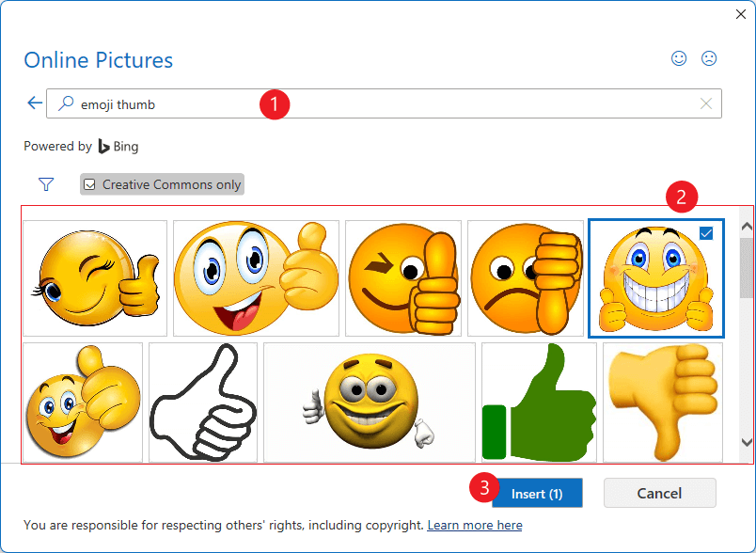The height and width of the screenshot is (553, 756).
Task: Click the back arrow beside the search box
Action: 34,103
